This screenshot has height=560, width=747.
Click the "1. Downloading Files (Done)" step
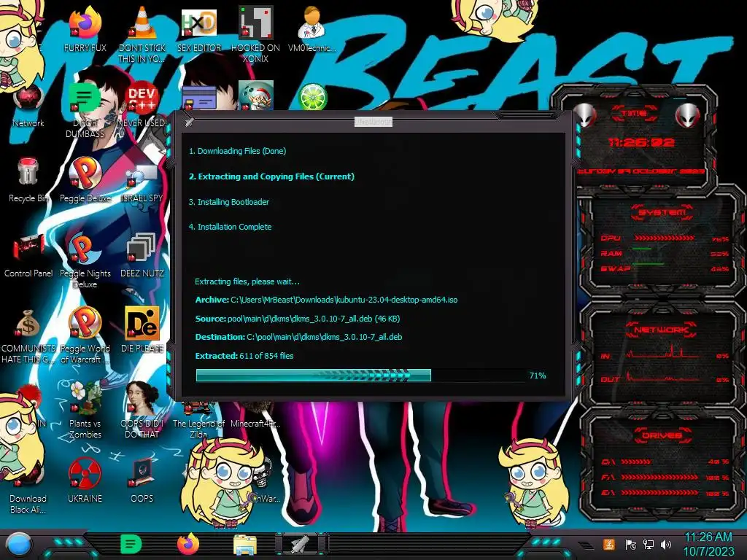(237, 151)
